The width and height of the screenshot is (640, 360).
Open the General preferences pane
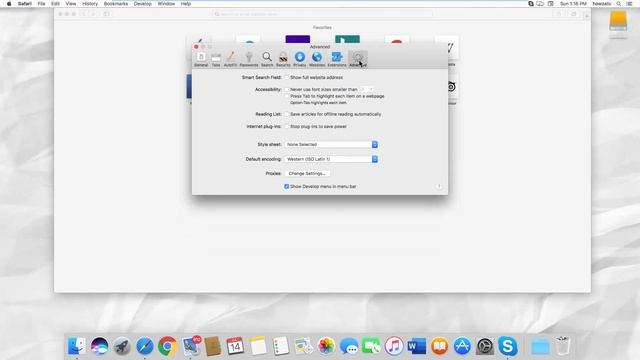201,59
